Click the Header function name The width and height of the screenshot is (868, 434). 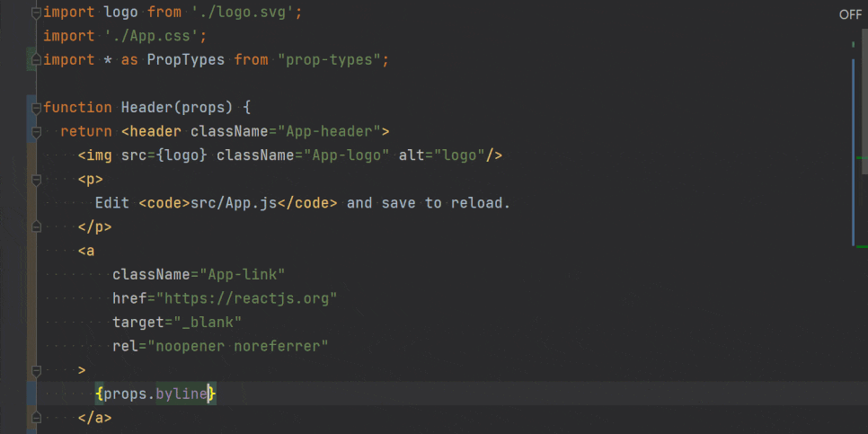coord(146,108)
